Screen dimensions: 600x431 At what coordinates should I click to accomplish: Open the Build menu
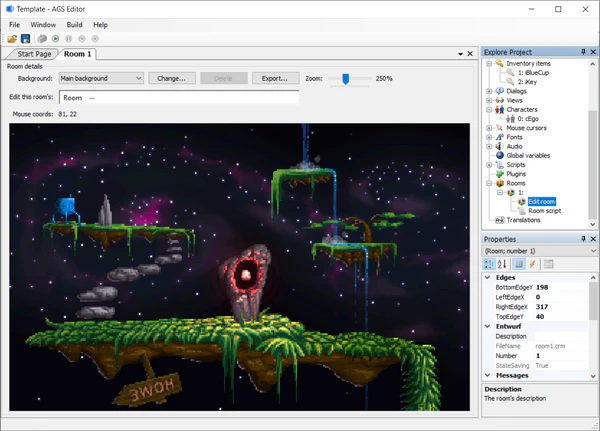[75, 24]
